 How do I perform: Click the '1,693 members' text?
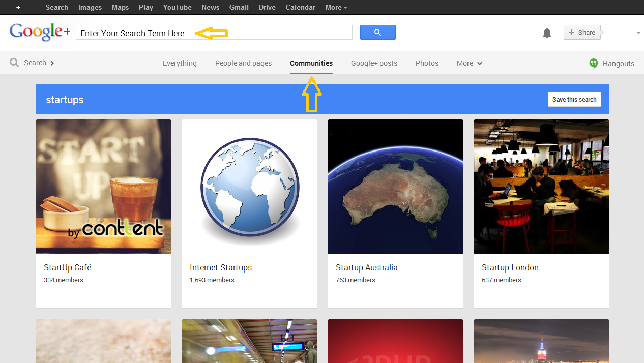point(212,280)
